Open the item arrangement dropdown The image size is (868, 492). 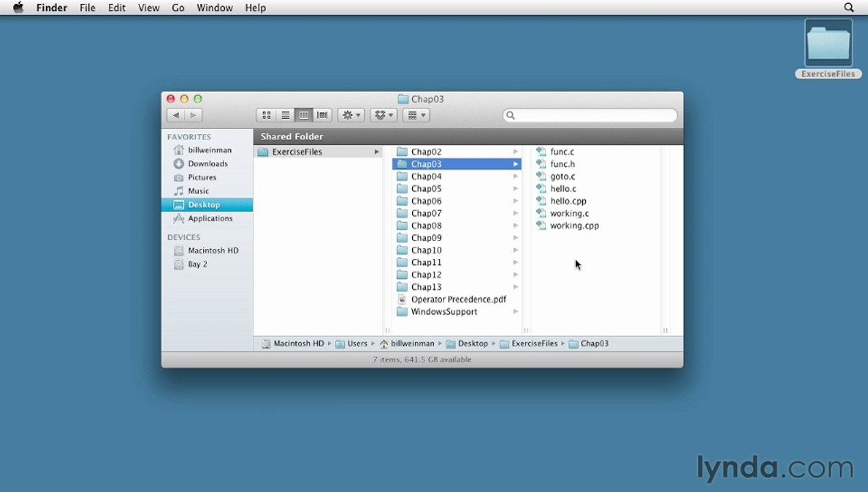point(416,115)
